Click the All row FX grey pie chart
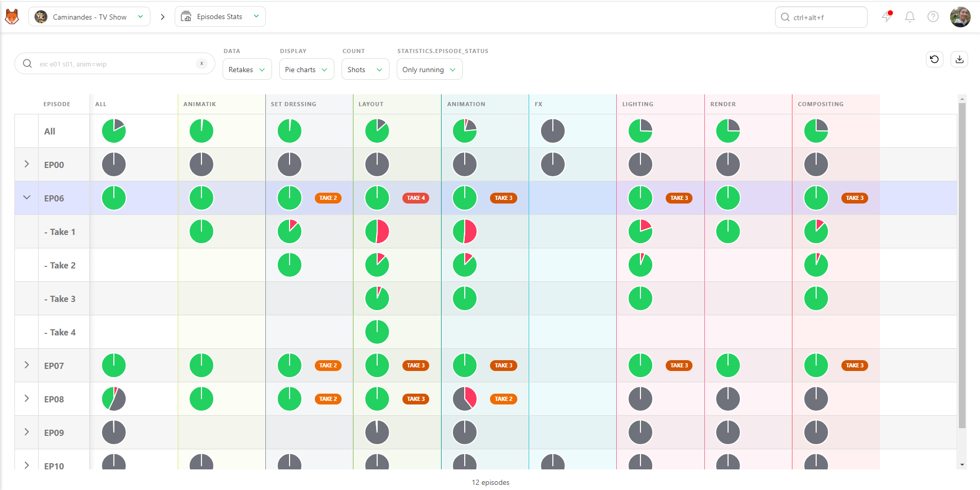The image size is (980, 490). coord(553,131)
